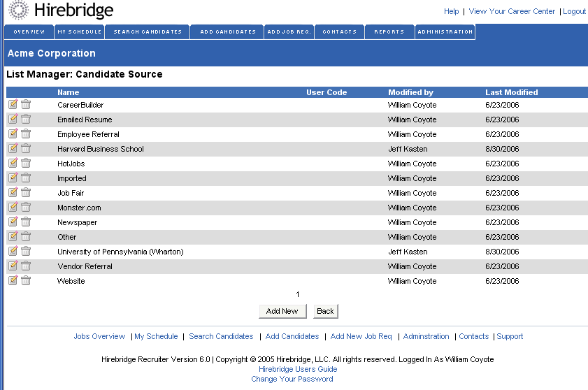Click the Add New button
This screenshot has width=588, height=390.
coord(282,311)
